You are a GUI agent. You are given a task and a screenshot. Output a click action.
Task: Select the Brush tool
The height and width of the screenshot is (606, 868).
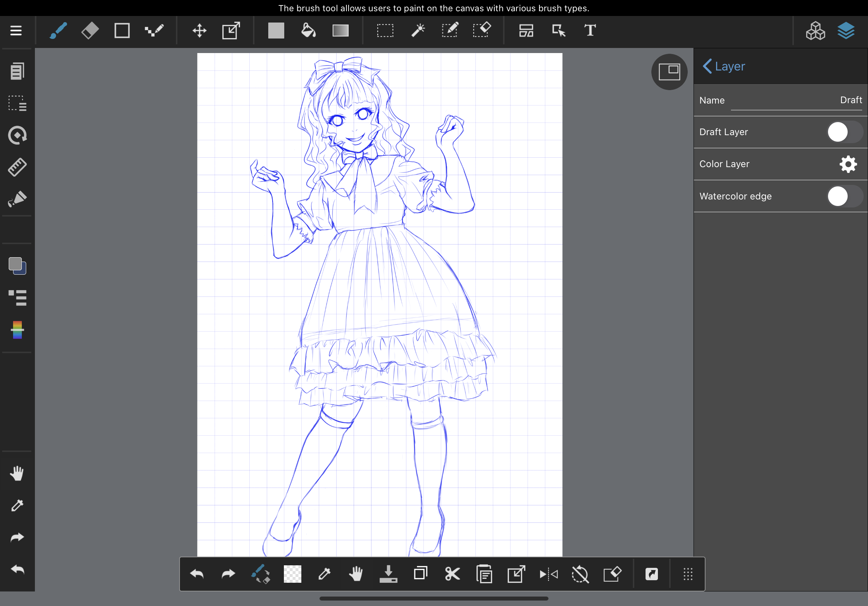coord(57,30)
